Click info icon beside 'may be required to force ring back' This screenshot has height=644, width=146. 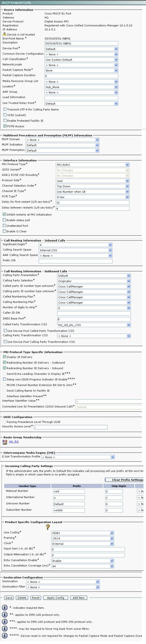tap(5, 628)
